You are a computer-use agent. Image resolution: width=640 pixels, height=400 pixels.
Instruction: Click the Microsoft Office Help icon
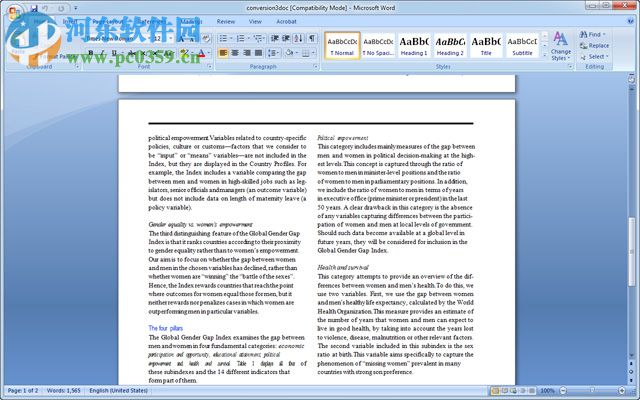(x=631, y=21)
